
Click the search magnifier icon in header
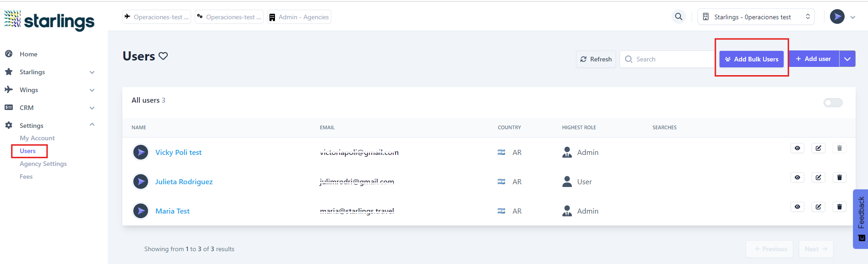tap(678, 17)
